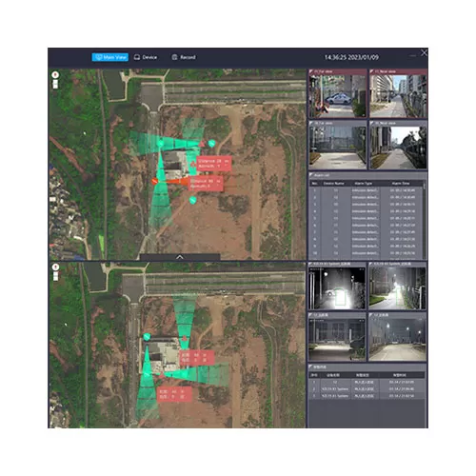476x476 pixels.
Task: Select row 8 in the upper alarm list
Action: pos(367,239)
